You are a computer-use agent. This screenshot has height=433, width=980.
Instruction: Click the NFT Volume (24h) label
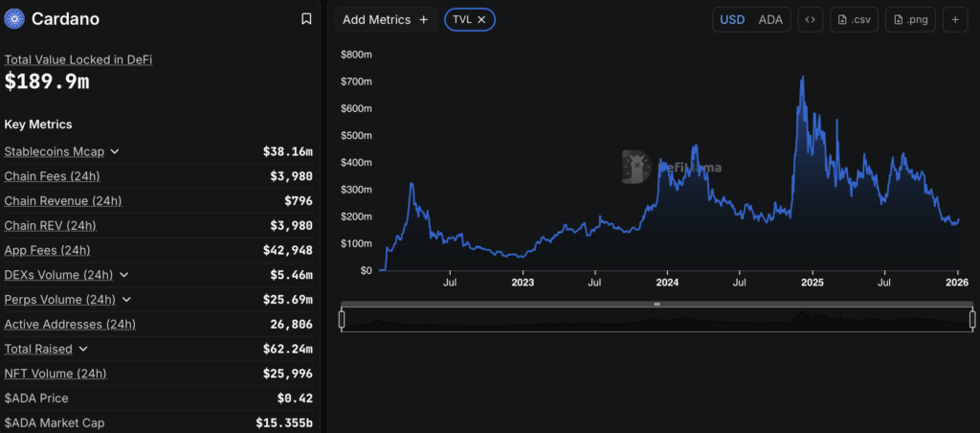[x=55, y=374]
